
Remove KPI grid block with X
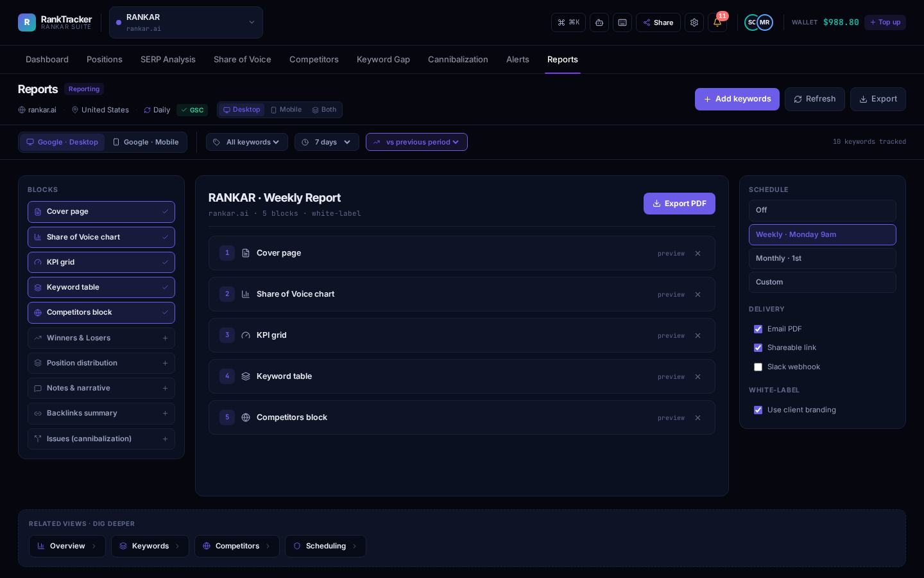click(x=697, y=335)
